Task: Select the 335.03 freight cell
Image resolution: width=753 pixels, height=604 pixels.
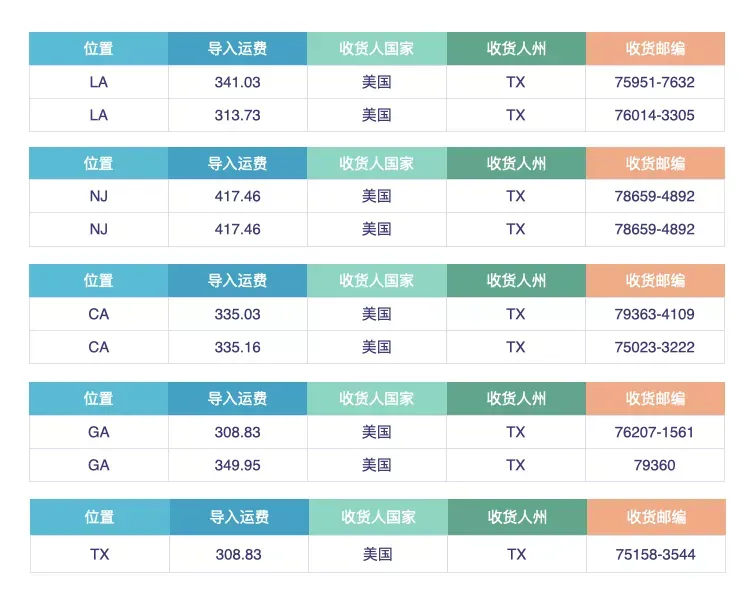Action: point(238,314)
